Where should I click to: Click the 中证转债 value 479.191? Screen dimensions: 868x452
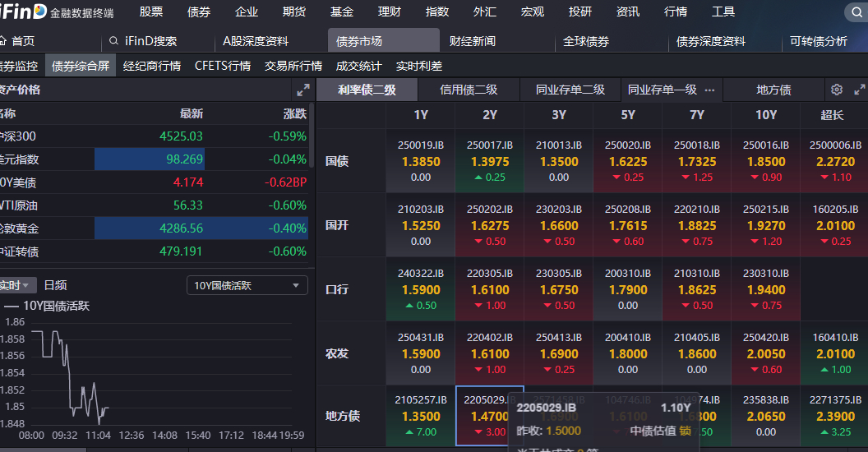coord(181,251)
